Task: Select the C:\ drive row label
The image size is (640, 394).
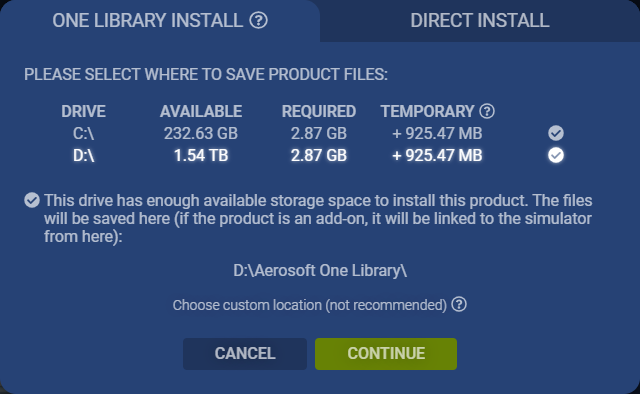Action: pyautogui.click(x=84, y=133)
